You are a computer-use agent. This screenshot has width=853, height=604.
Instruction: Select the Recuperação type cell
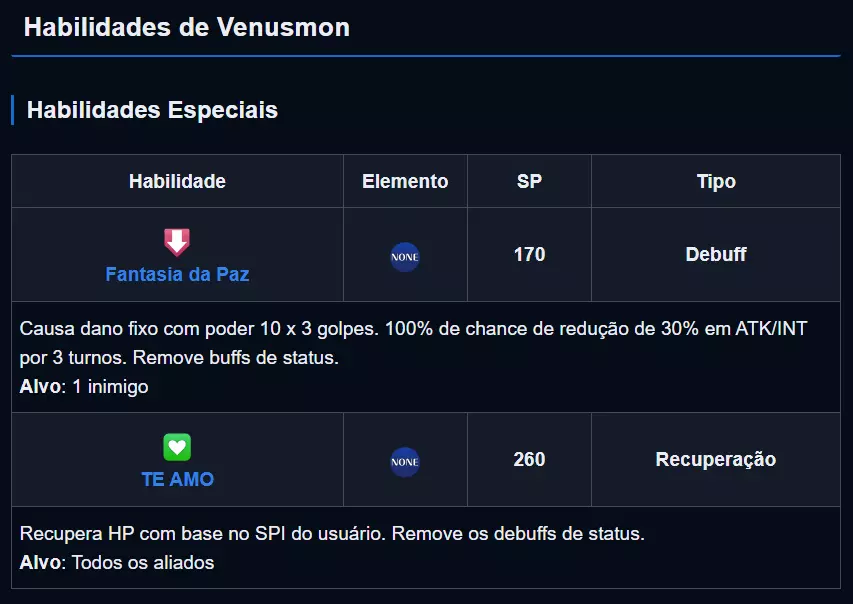(716, 459)
